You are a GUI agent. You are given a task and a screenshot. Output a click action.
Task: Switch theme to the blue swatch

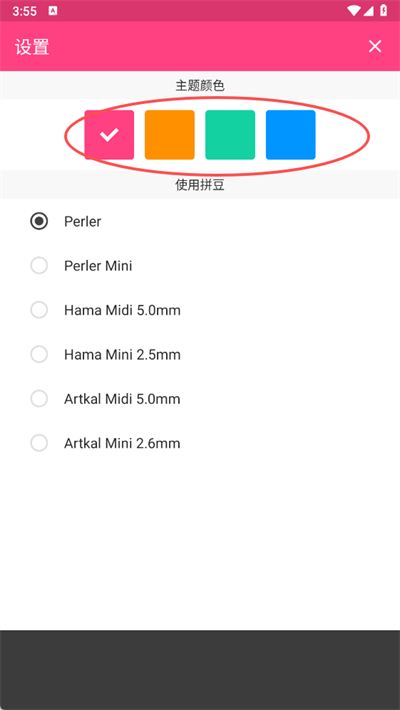(290, 134)
